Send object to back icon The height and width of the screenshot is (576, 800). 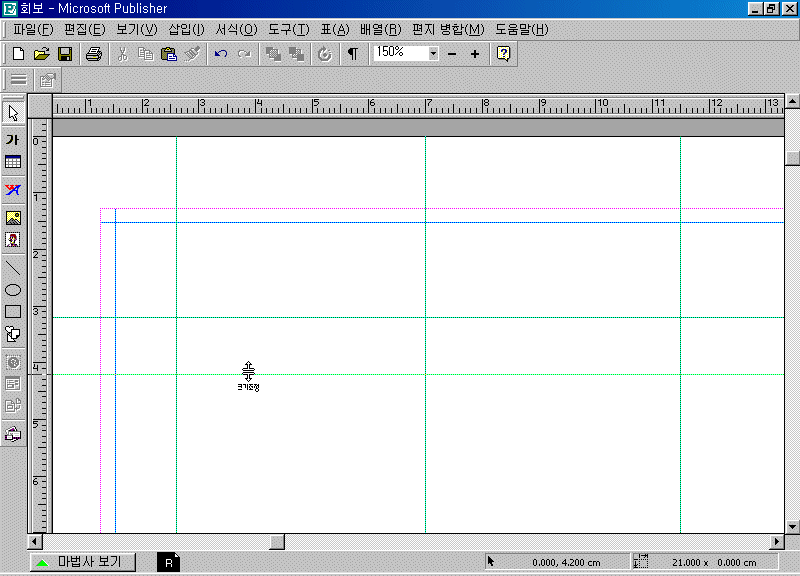(x=296, y=54)
